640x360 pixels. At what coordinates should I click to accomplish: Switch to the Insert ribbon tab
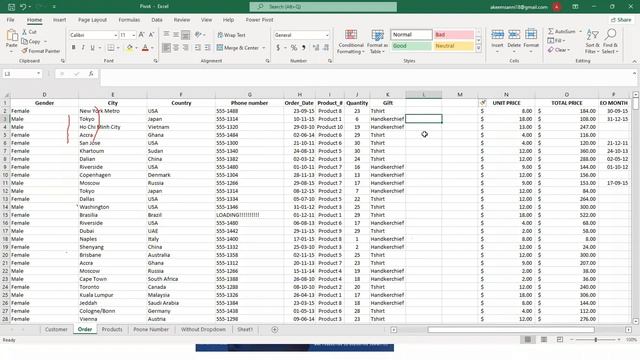(60, 20)
